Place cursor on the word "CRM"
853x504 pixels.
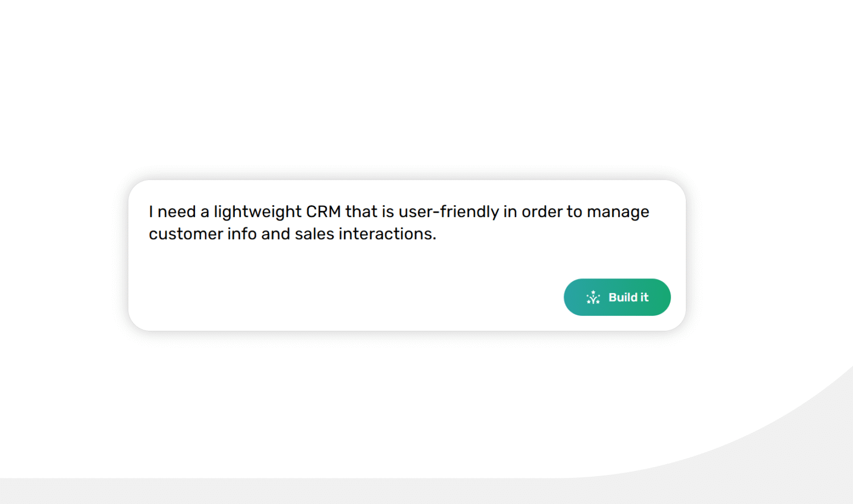[323, 211]
